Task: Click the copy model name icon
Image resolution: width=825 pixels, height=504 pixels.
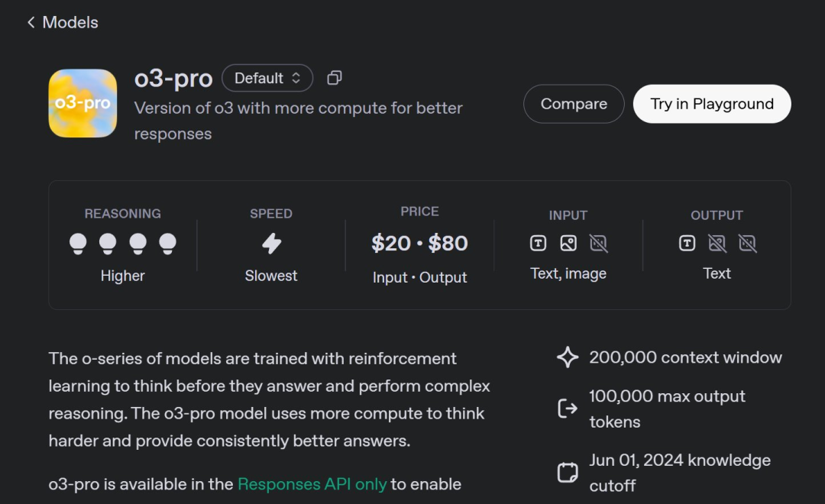Action: pos(335,78)
